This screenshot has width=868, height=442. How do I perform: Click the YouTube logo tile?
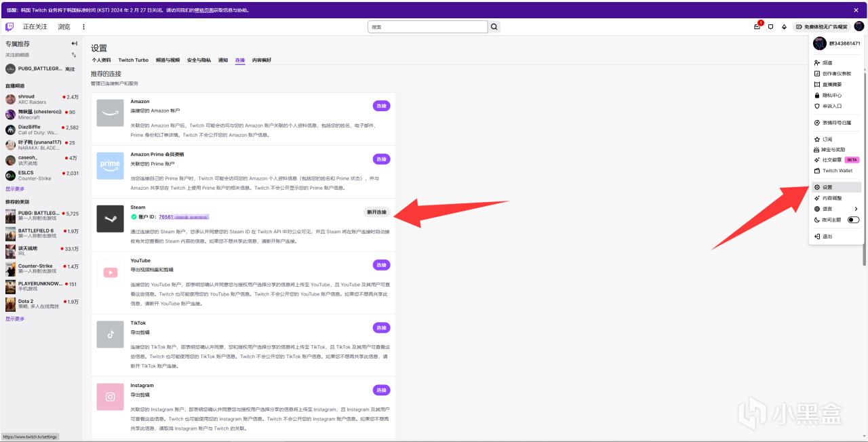tap(110, 272)
